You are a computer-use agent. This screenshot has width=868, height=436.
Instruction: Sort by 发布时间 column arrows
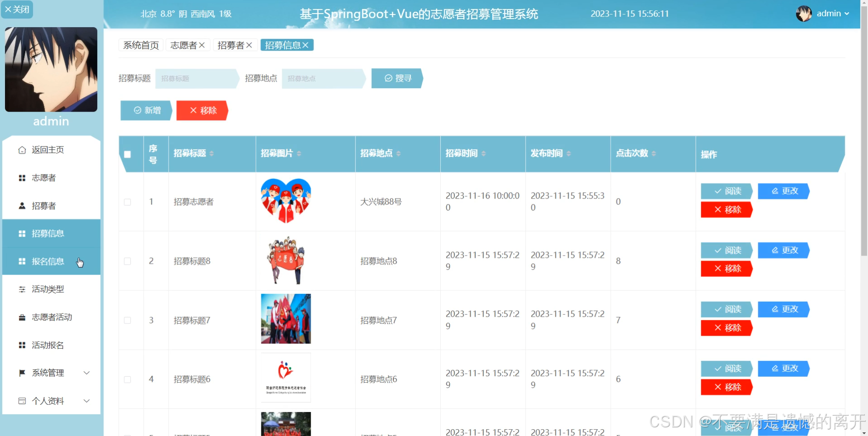[568, 154]
